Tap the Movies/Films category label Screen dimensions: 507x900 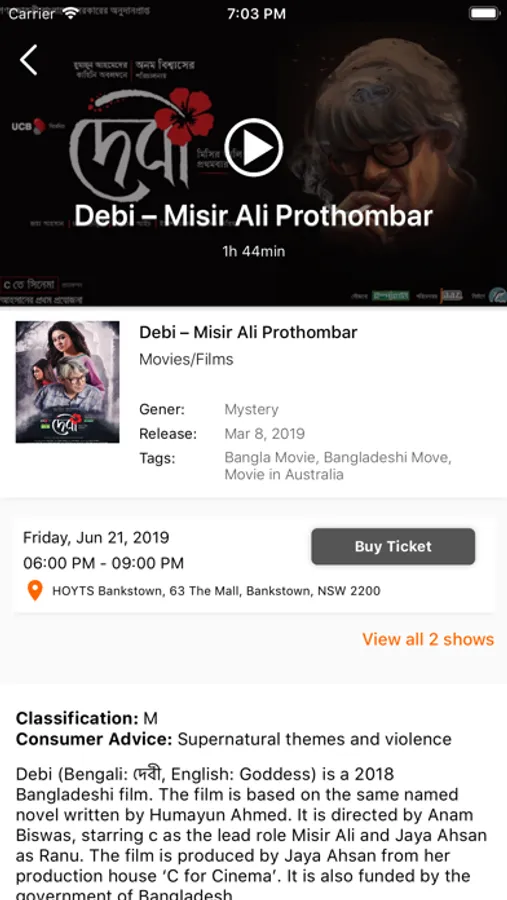tap(187, 359)
